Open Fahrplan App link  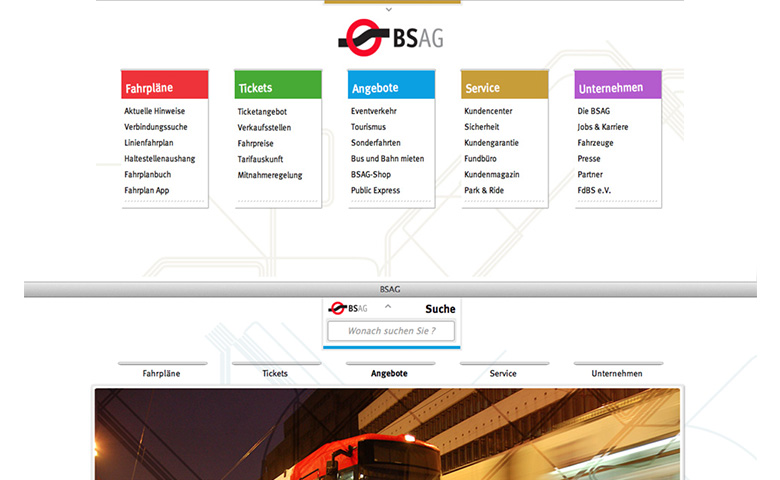coord(147,191)
